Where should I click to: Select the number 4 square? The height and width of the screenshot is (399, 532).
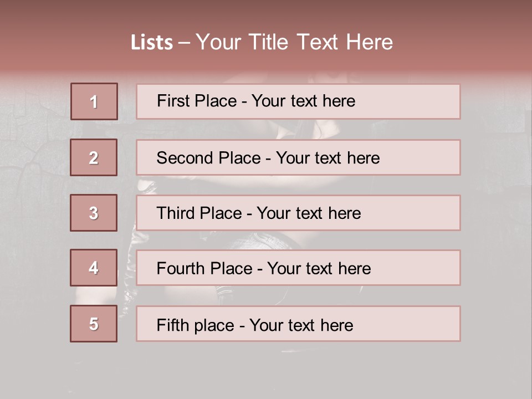94,268
